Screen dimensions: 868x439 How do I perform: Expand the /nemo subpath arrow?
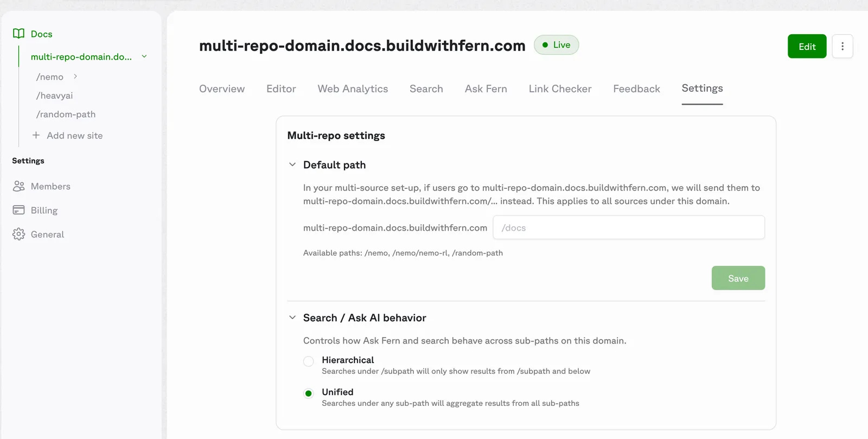point(75,77)
